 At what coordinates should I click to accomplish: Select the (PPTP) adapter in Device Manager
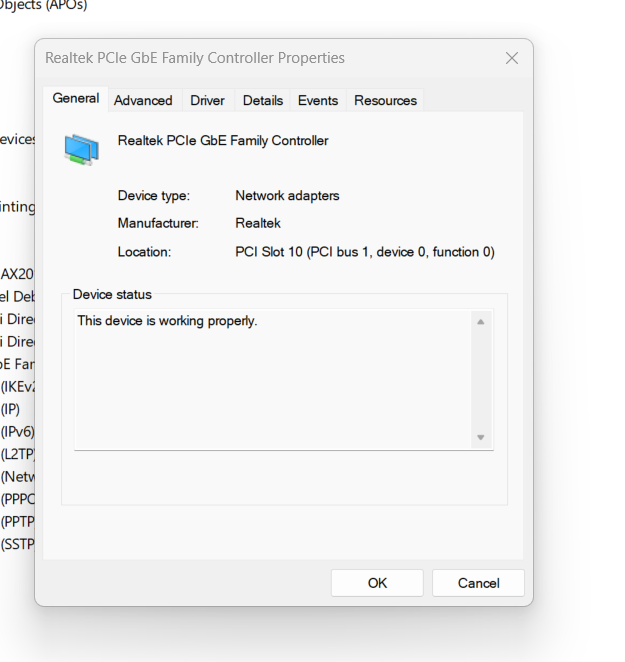pos(18,522)
